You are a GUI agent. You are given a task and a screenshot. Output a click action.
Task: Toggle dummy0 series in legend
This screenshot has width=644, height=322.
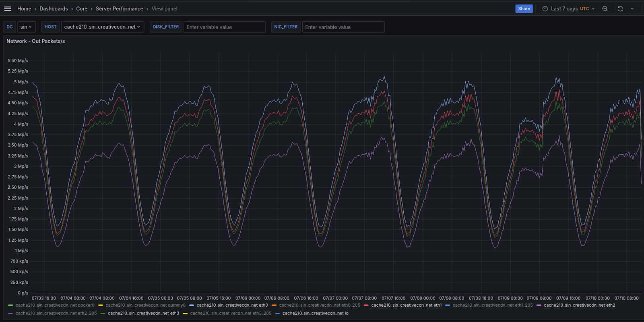click(x=146, y=305)
